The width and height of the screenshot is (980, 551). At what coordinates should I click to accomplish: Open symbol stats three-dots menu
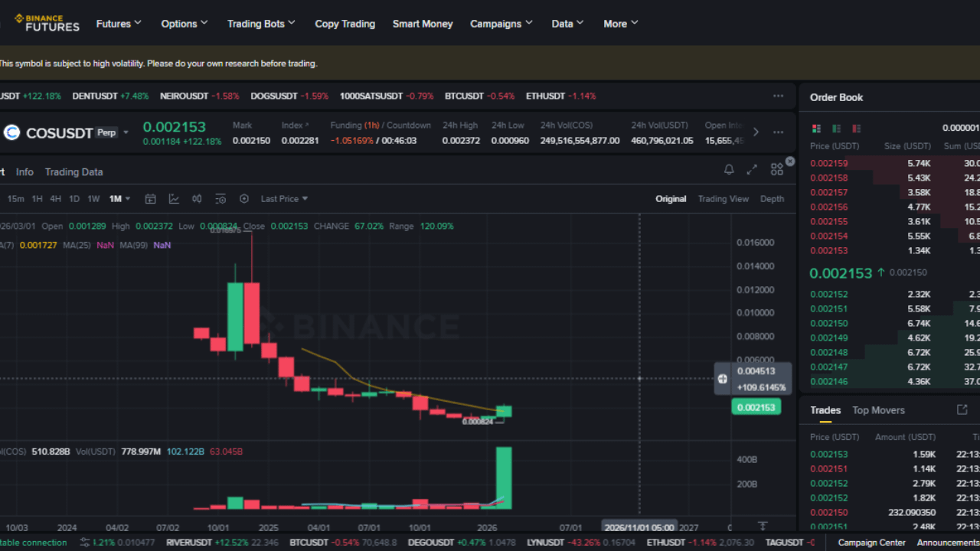coord(778,132)
